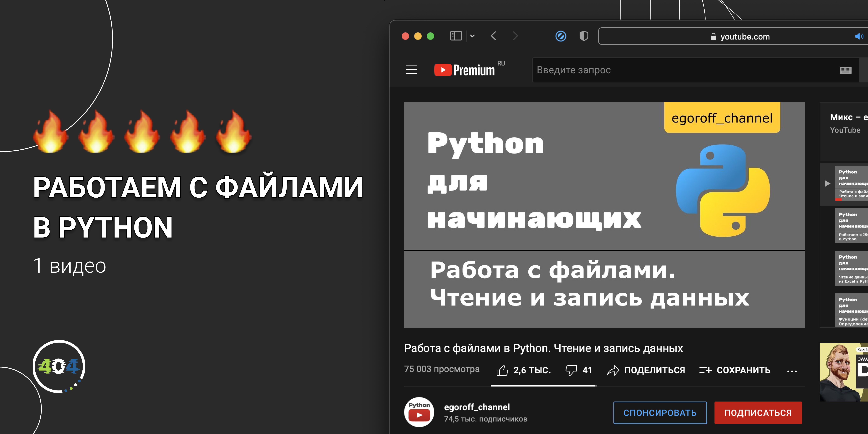Open the YouTube hamburger menu
This screenshot has height=434, width=868.
[x=411, y=70]
